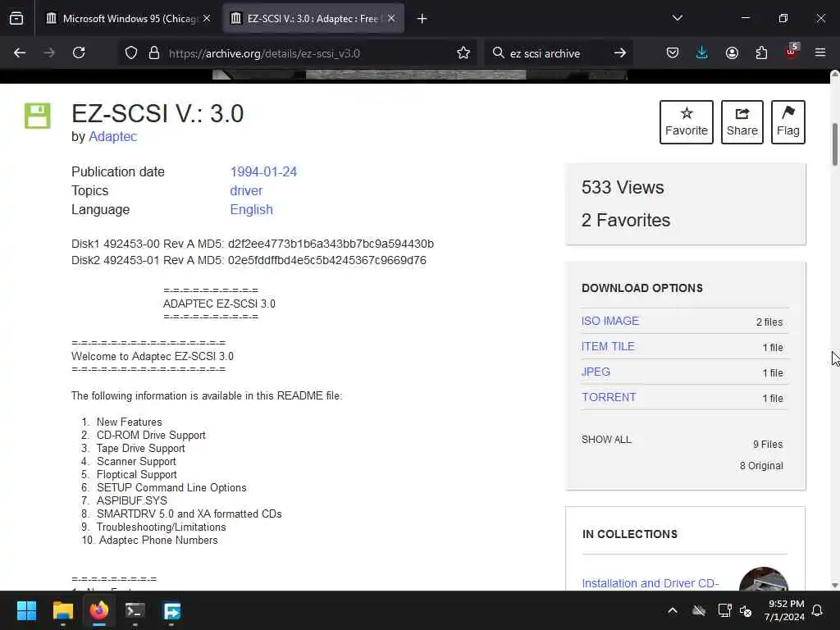Submit search with arrow button

pyautogui.click(x=620, y=53)
